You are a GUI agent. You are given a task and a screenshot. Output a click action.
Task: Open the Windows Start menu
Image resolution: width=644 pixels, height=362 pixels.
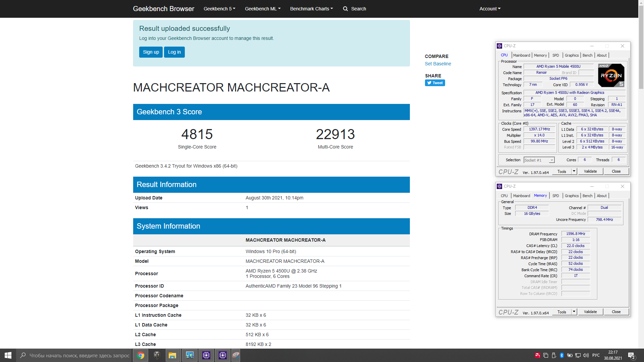point(8,355)
